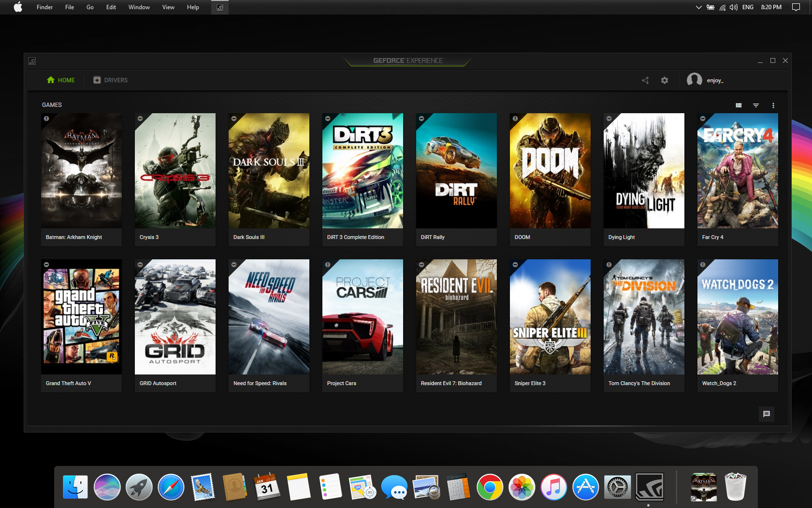
Task: Open the Edit menu
Action: [x=111, y=7]
